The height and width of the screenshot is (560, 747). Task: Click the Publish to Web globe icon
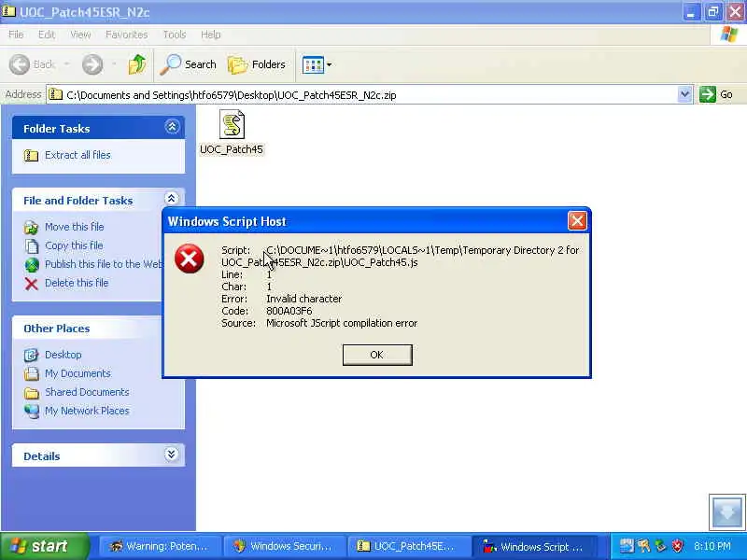pyautogui.click(x=32, y=265)
